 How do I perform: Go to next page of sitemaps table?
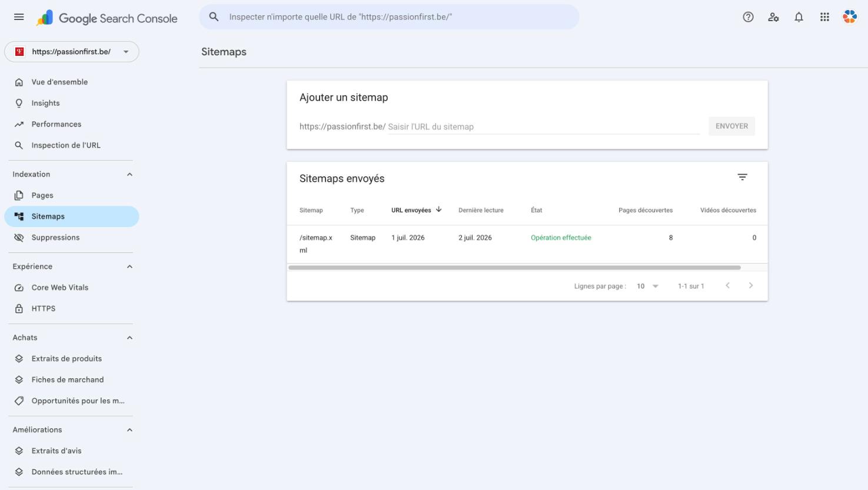coord(751,286)
